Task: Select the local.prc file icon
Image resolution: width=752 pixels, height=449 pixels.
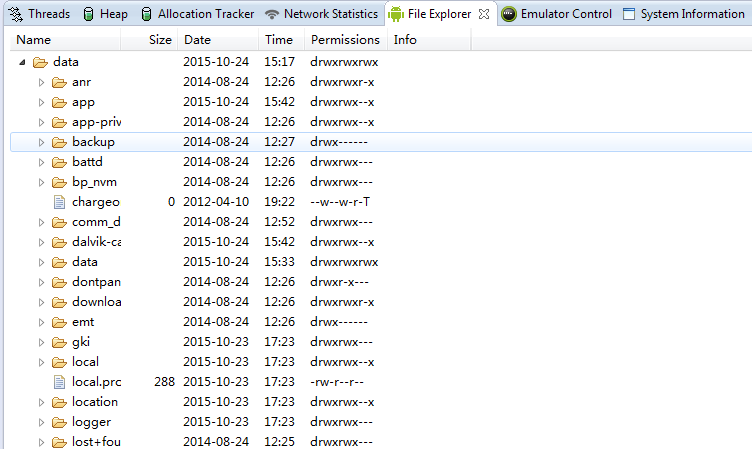Action: coord(59,382)
